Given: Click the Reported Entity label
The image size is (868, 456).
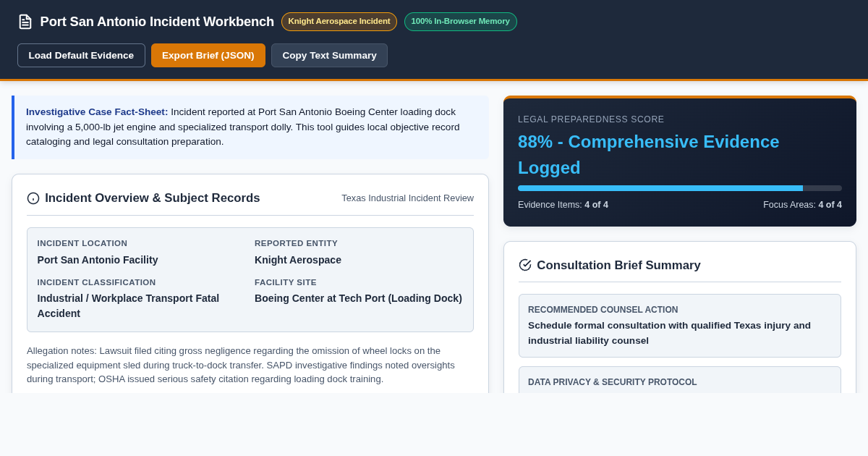Looking at the screenshot, I should 296,243.
